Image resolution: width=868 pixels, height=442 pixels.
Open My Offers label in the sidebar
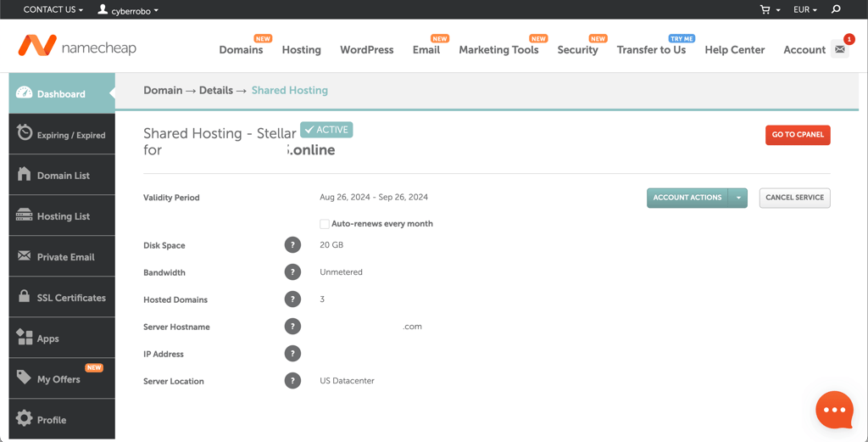point(58,379)
